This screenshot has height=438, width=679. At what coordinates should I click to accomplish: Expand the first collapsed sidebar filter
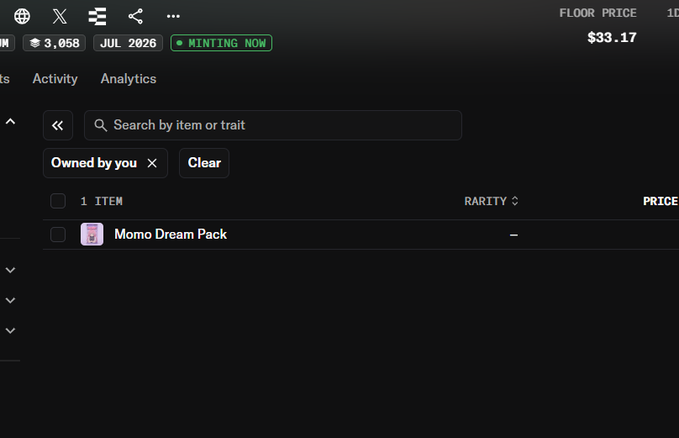[x=10, y=270]
